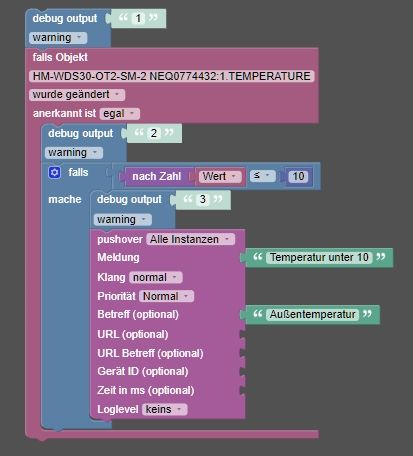This screenshot has height=456, width=413.
Task: Open the Klang normal dropdown
Action: pos(156,277)
